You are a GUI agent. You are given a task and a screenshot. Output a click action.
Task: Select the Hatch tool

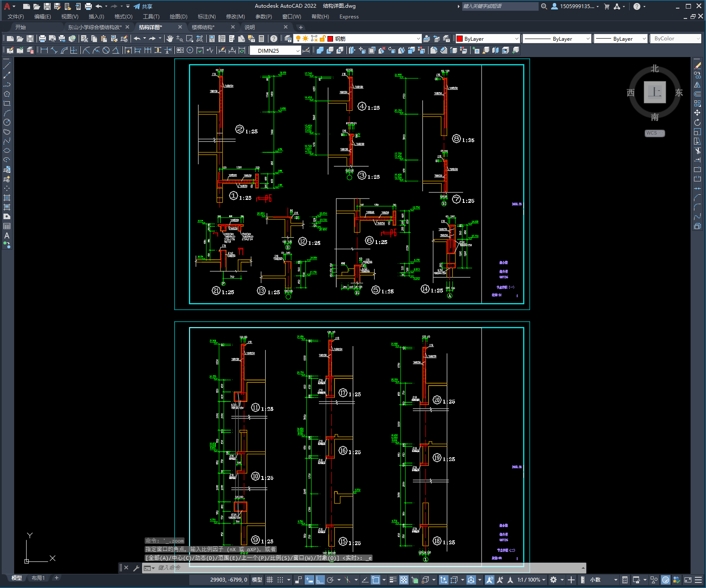click(7, 198)
